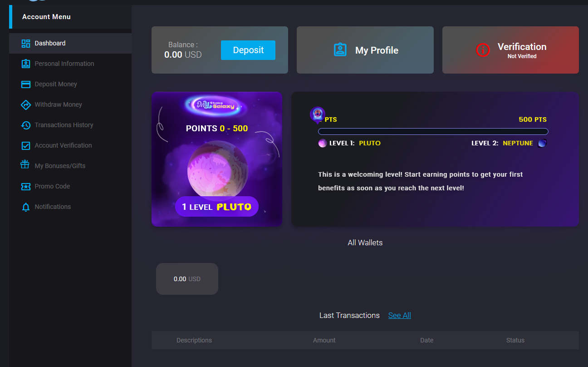Click the Personal Information badge icon
The width and height of the screenshot is (588, 367).
point(26,64)
